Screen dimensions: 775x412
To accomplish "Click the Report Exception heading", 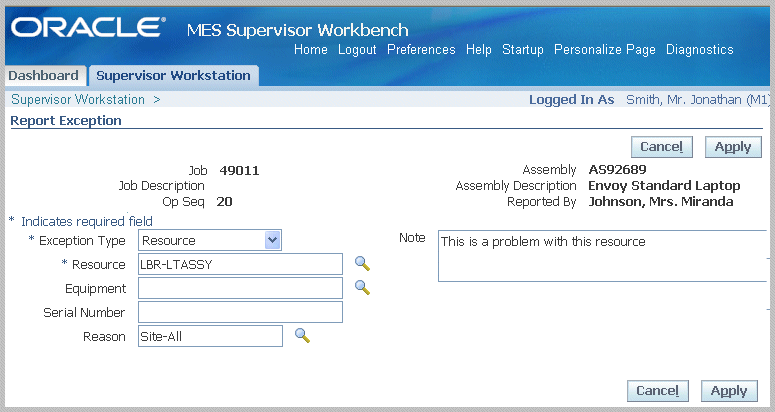I will [66, 121].
